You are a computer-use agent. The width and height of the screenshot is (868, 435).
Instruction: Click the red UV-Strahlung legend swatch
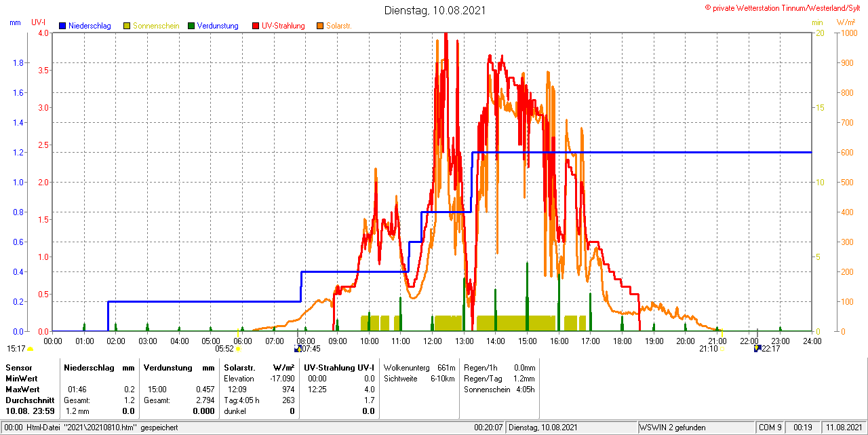(x=256, y=26)
